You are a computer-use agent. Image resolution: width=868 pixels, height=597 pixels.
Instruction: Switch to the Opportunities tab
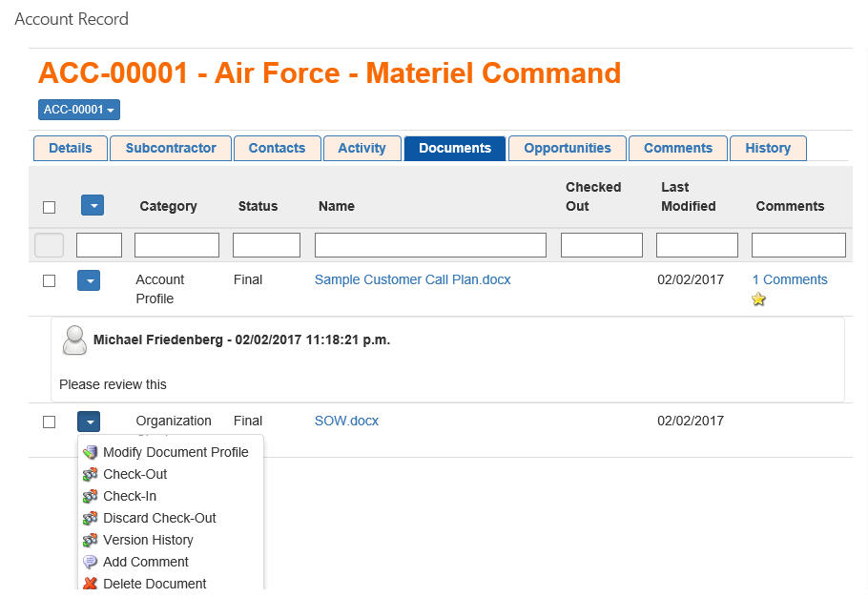coord(568,148)
